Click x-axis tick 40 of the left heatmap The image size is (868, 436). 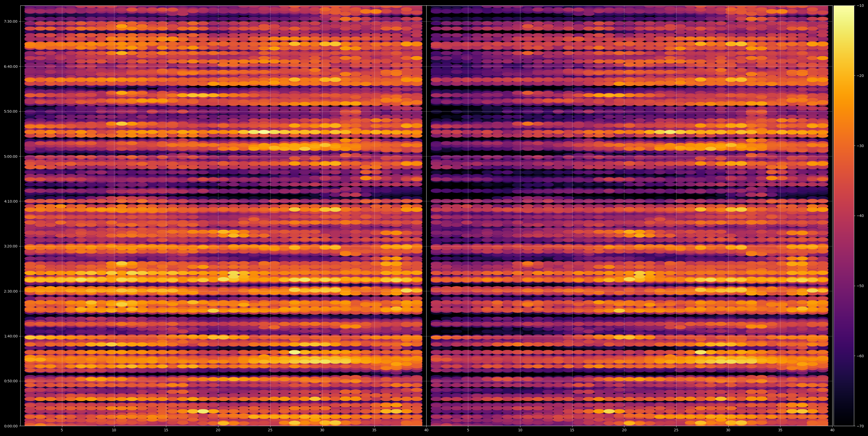[426, 430]
